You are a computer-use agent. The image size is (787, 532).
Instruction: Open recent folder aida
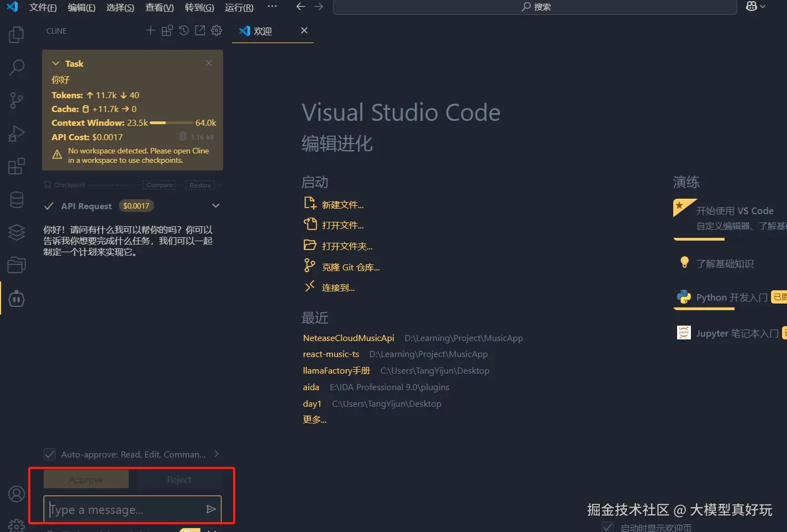coord(311,387)
